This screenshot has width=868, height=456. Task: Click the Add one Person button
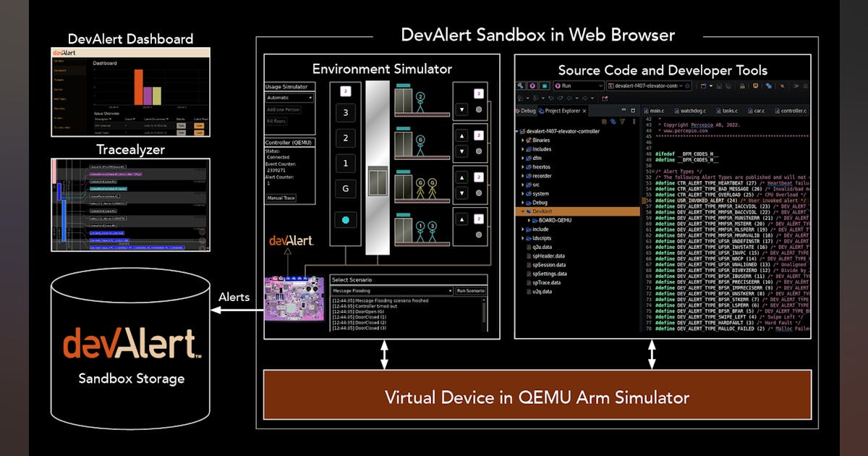(284, 109)
